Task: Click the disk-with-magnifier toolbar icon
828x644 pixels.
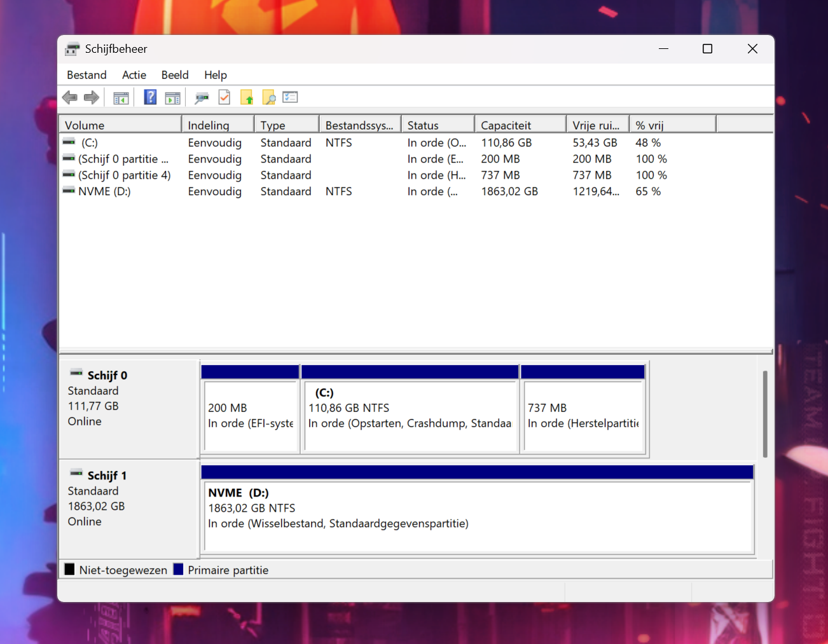Action: point(202,98)
